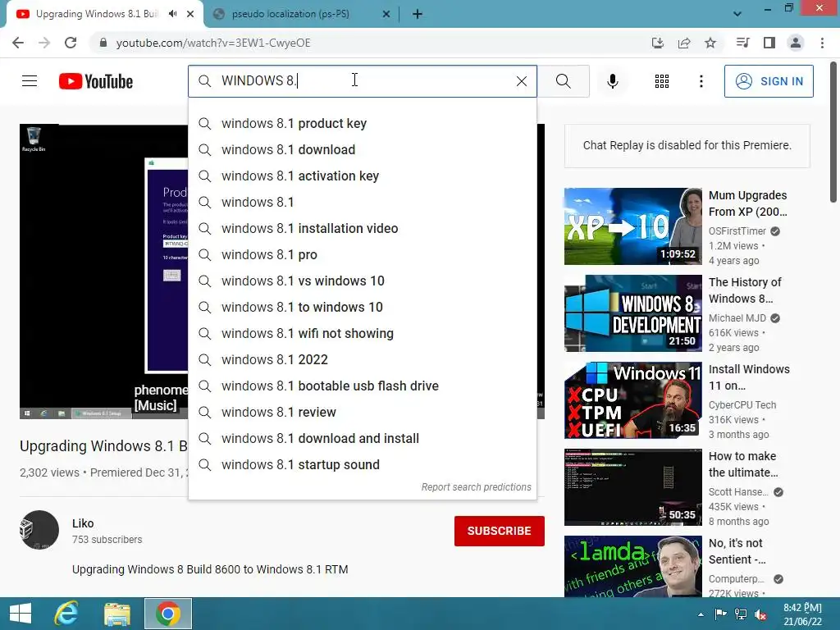Open YouTube settings three-dot menu
The image size is (840, 630).
pos(701,81)
